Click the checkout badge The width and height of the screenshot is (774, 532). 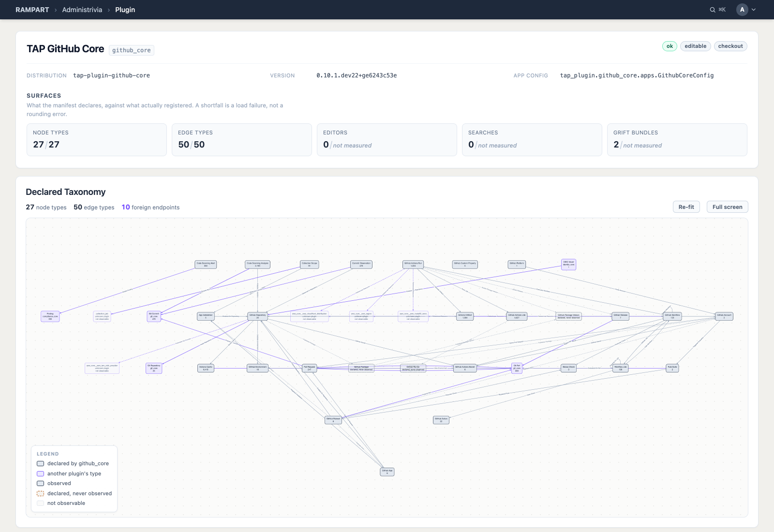pos(730,46)
